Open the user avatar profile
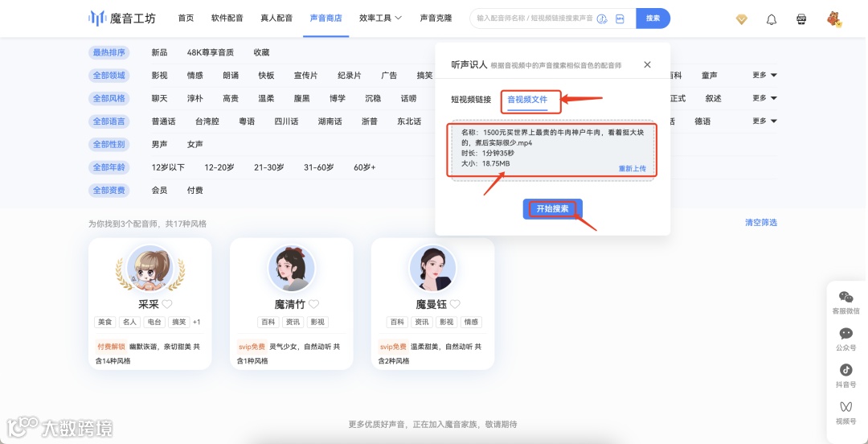Image resolution: width=868 pixels, height=444 pixels. pyautogui.click(x=833, y=19)
